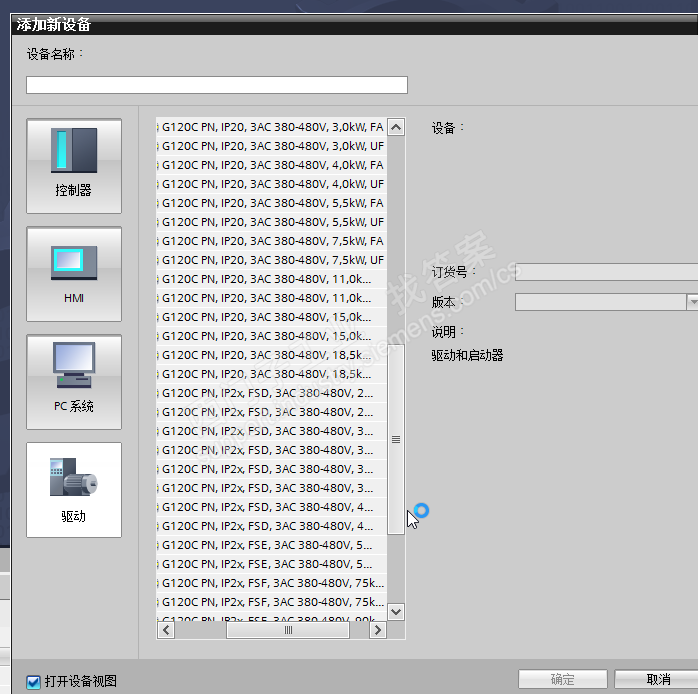Click the 取消 button
The image size is (698, 694).
click(658, 679)
